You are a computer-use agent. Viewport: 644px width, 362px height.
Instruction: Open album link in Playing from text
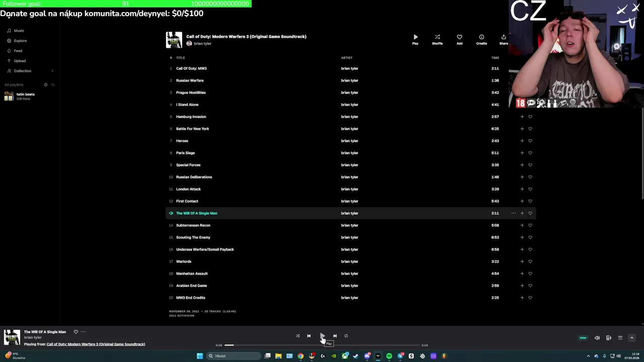[x=96, y=344]
